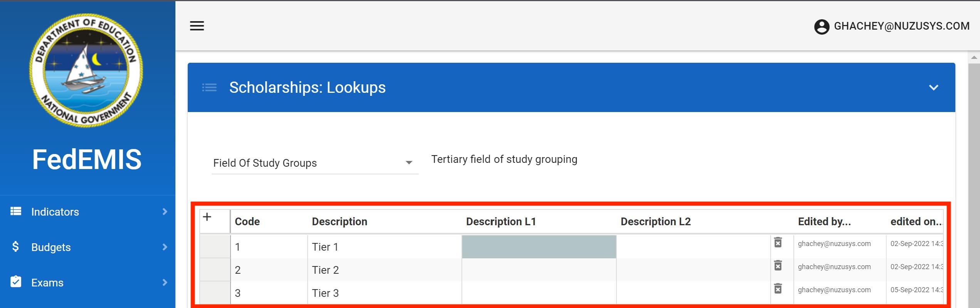
Task: Click the list icon beside Scholarships: Lookups
Action: click(209, 88)
